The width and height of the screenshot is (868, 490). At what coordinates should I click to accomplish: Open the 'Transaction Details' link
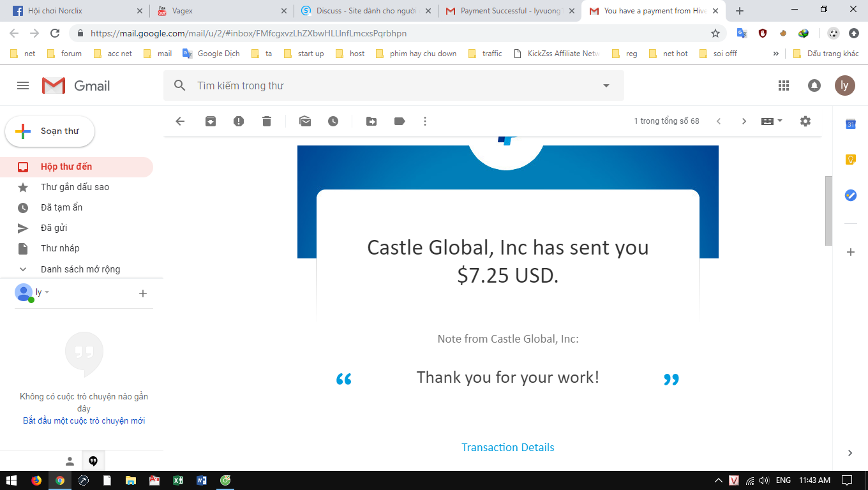[508, 447]
